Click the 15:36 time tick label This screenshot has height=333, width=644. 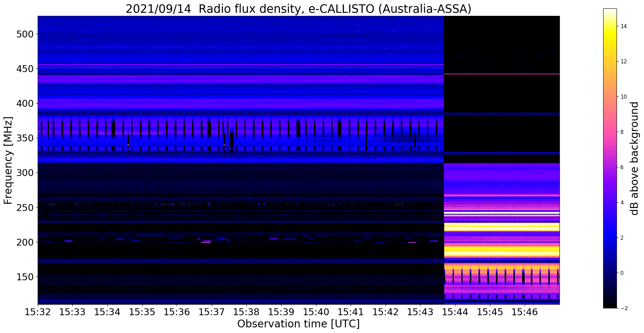pos(177,312)
